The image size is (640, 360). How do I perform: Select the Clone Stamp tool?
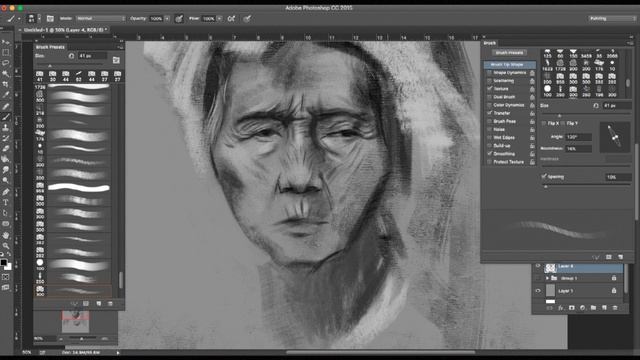coord(5,128)
